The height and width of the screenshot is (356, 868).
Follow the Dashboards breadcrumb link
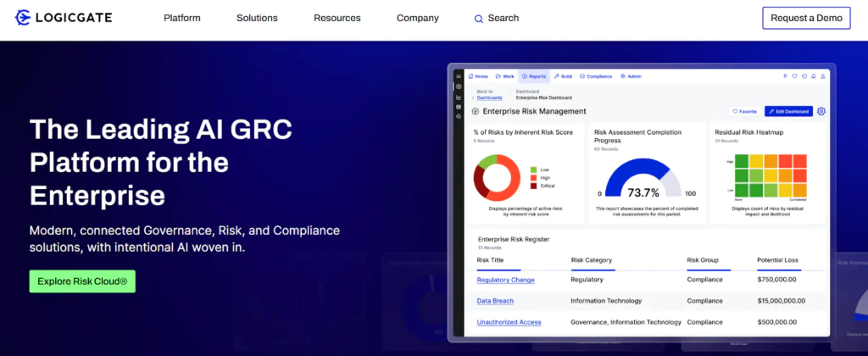489,97
